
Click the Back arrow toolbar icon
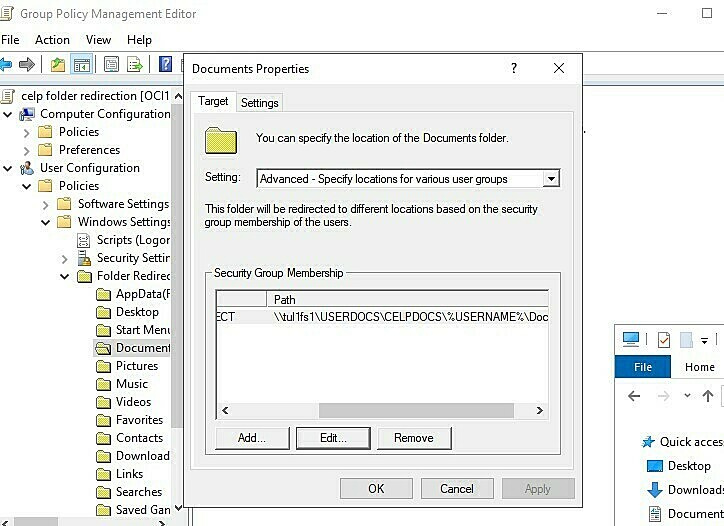pyautogui.click(x=6, y=64)
